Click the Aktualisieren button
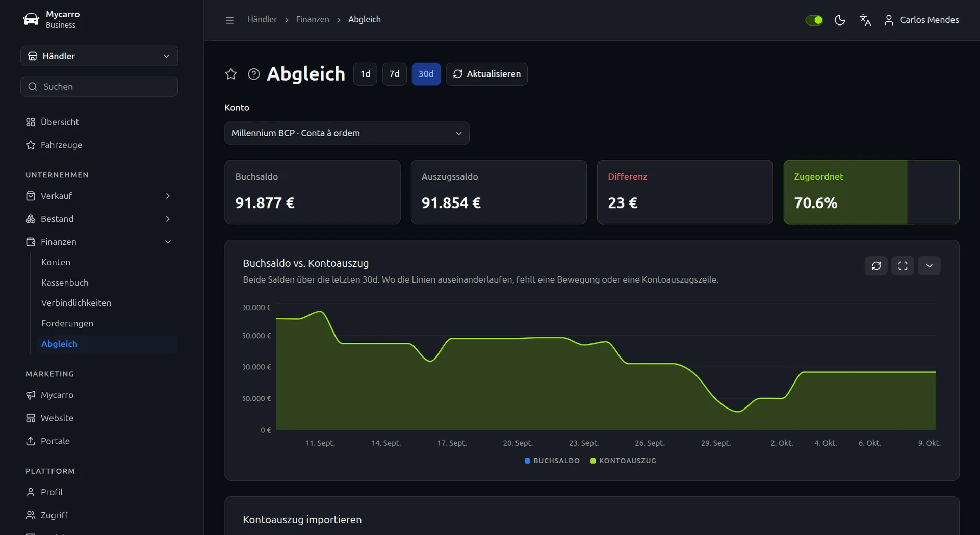 coord(486,74)
